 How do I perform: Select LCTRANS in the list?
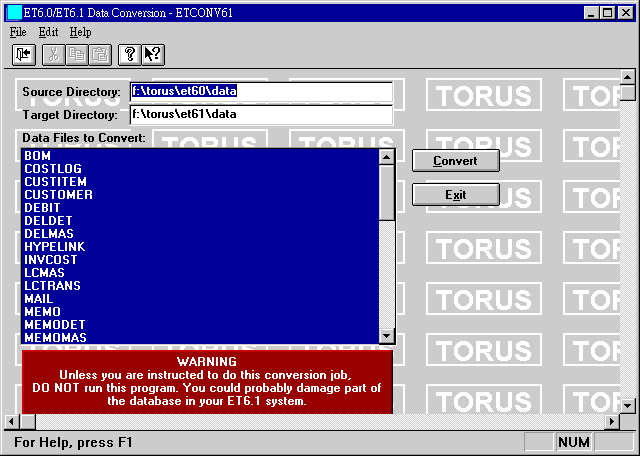point(200,286)
